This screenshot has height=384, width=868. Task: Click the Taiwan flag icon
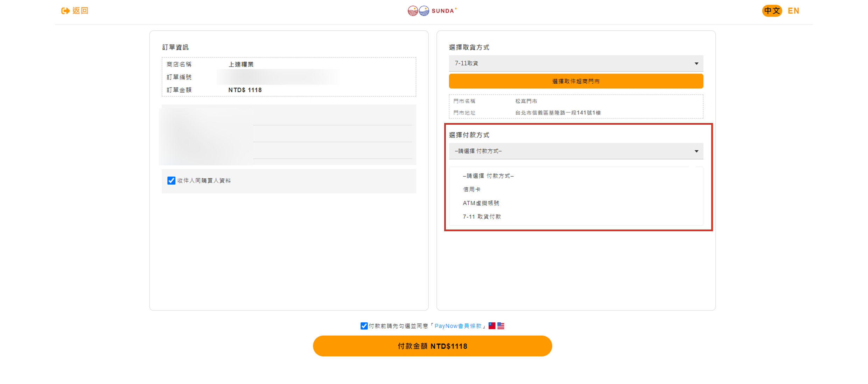click(492, 325)
